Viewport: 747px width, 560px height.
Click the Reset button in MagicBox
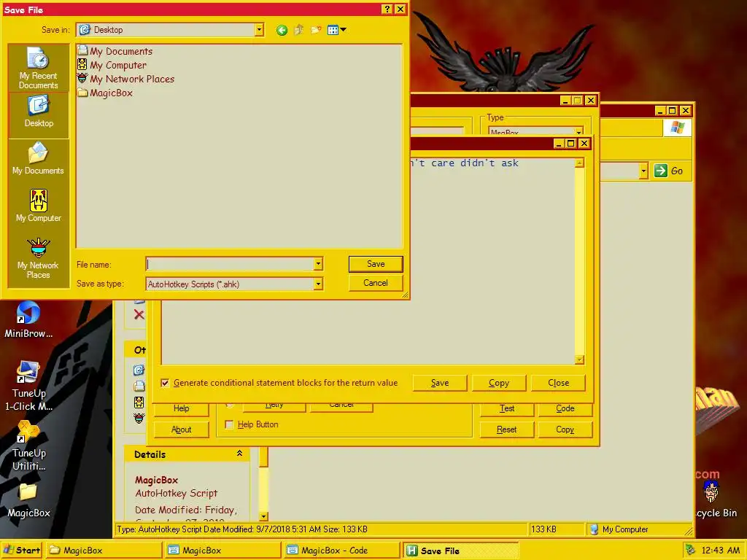point(507,429)
